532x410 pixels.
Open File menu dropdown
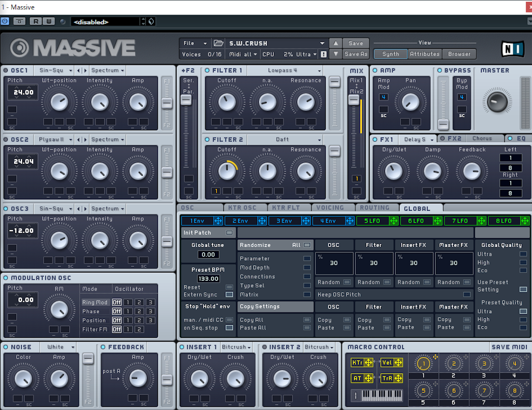click(x=195, y=43)
